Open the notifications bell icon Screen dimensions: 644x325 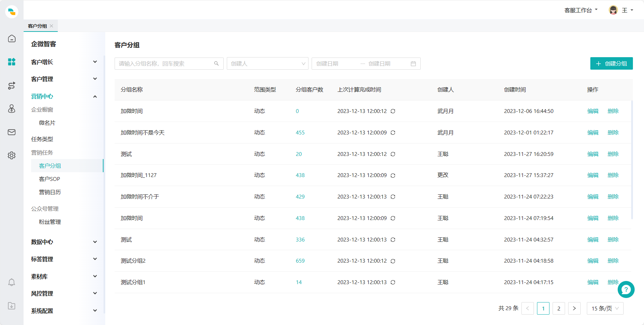point(12,282)
